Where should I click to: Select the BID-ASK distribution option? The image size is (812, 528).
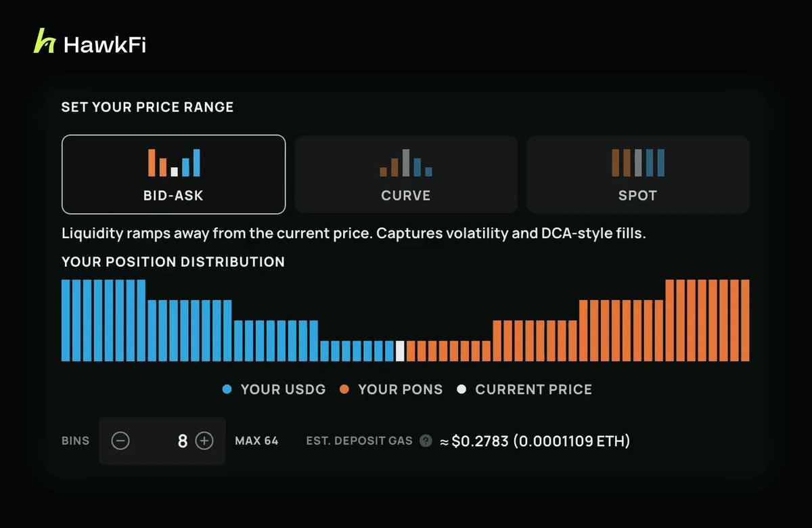173,174
